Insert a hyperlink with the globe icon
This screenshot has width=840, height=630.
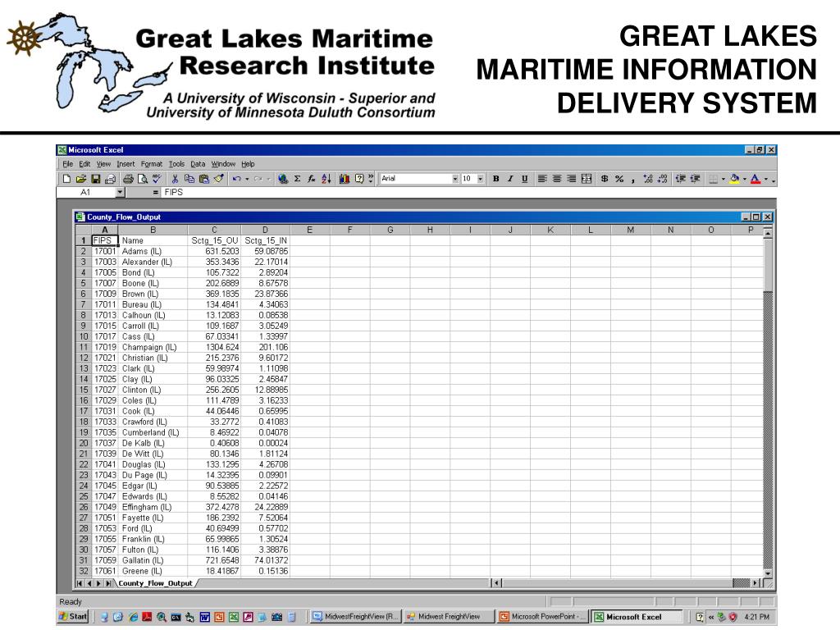(283, 179)
